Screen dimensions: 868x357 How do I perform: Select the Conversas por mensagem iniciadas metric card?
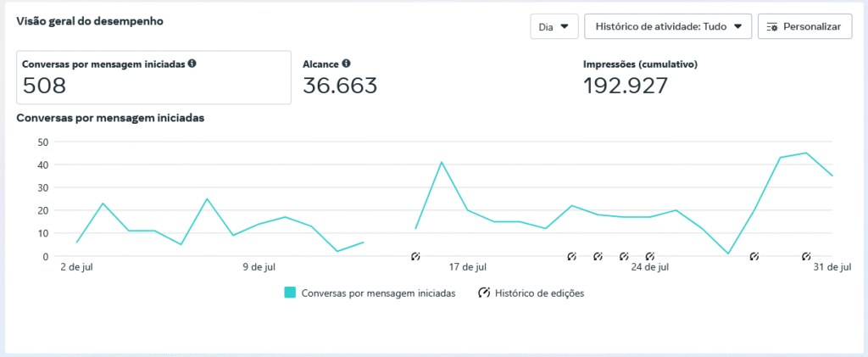[x=153, y=77]
